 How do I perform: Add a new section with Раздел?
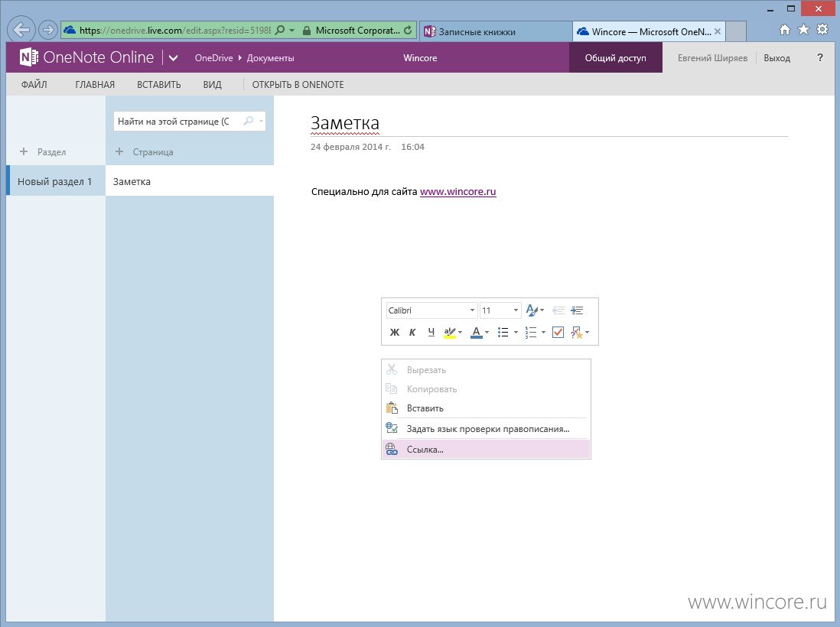42,152
